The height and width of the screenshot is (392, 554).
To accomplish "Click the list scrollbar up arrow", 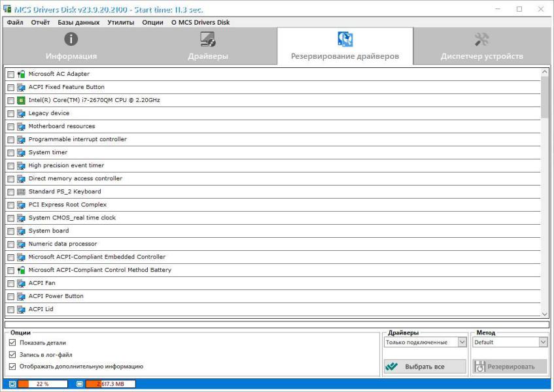I will [x=544, y=72].
